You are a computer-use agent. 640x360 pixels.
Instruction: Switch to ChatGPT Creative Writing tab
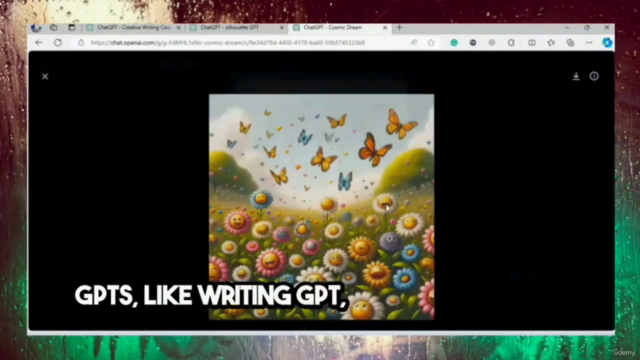133,27
